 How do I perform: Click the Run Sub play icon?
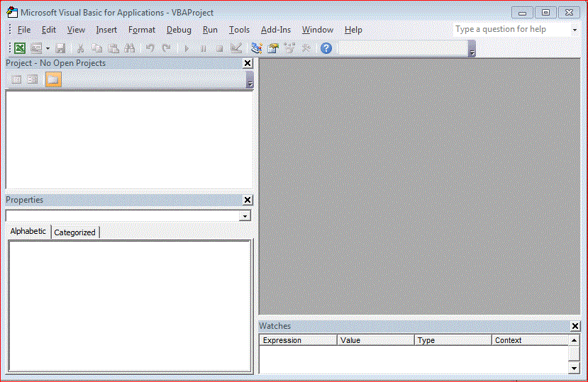pyautogui.click(x=187, y=48)
